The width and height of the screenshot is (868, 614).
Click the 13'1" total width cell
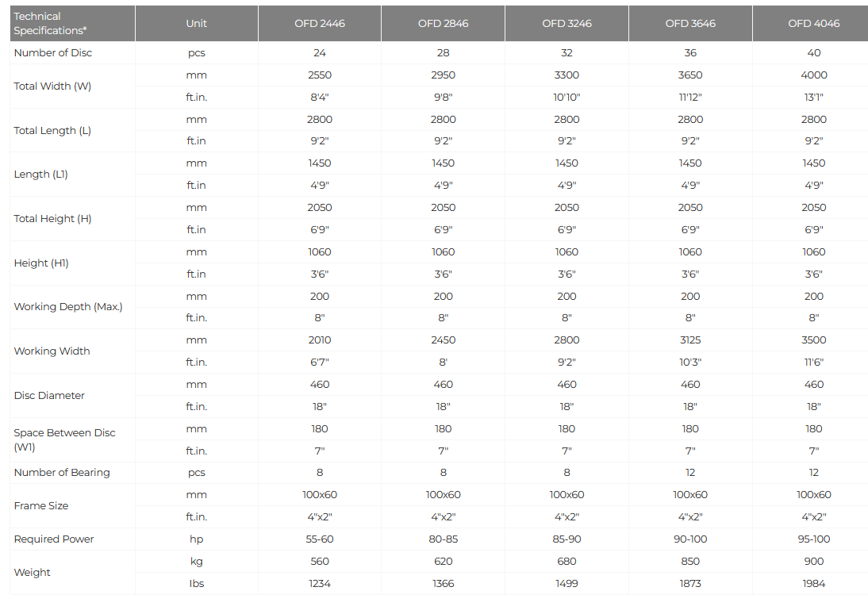[813, 97]
